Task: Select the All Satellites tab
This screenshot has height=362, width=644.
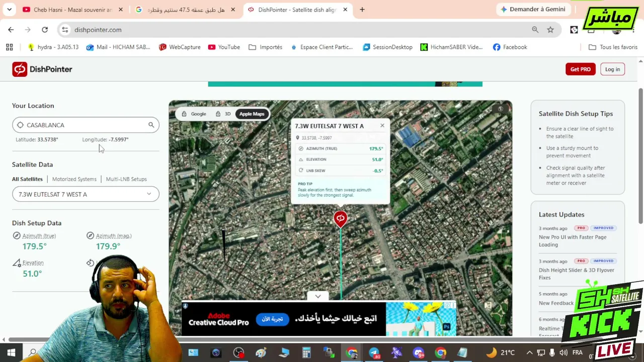Action: (27, 179)
